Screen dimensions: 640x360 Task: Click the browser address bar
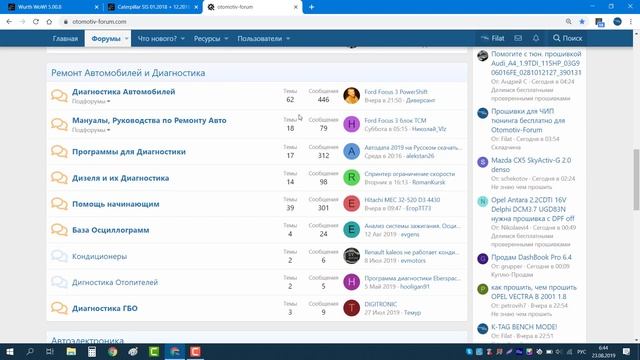(x=310, y=22)
